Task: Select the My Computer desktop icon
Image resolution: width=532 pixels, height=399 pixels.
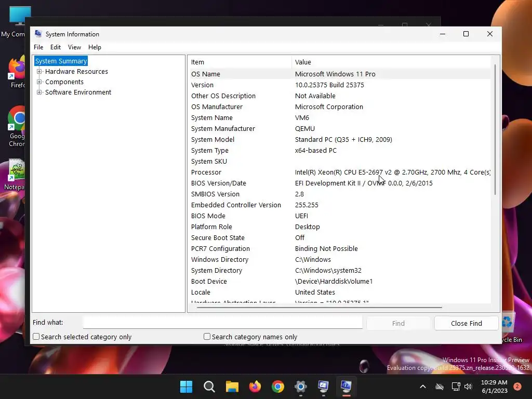Action: coord(15,22)
